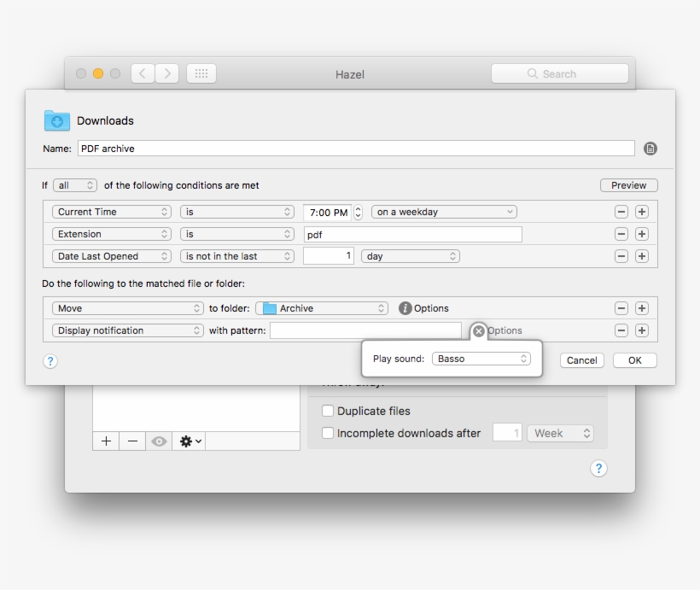Click the 7:00 PM time stepper
The width and height of the screenshot is (700, 590).
pos(359,212)
